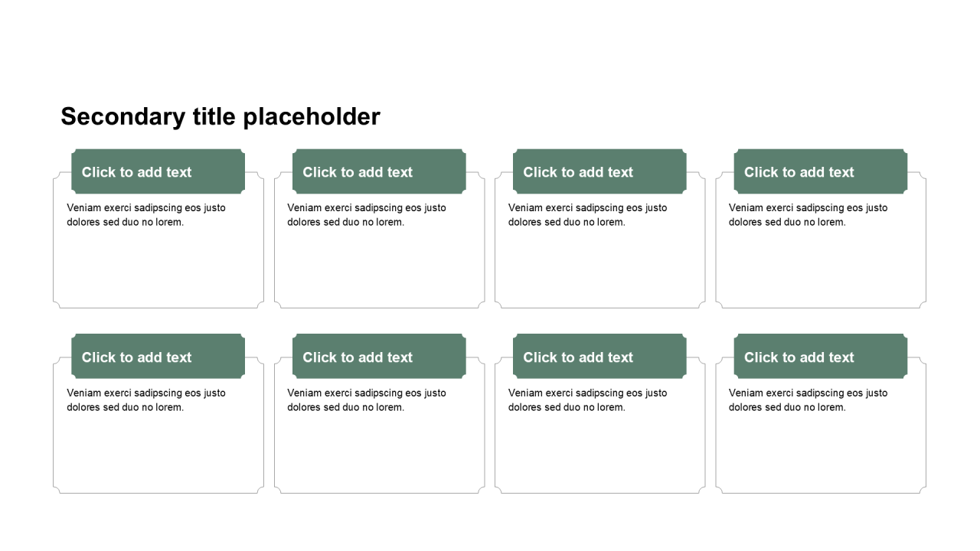
Task: Click the body text in the bottom-row first card
Action: tap(146, 400)
